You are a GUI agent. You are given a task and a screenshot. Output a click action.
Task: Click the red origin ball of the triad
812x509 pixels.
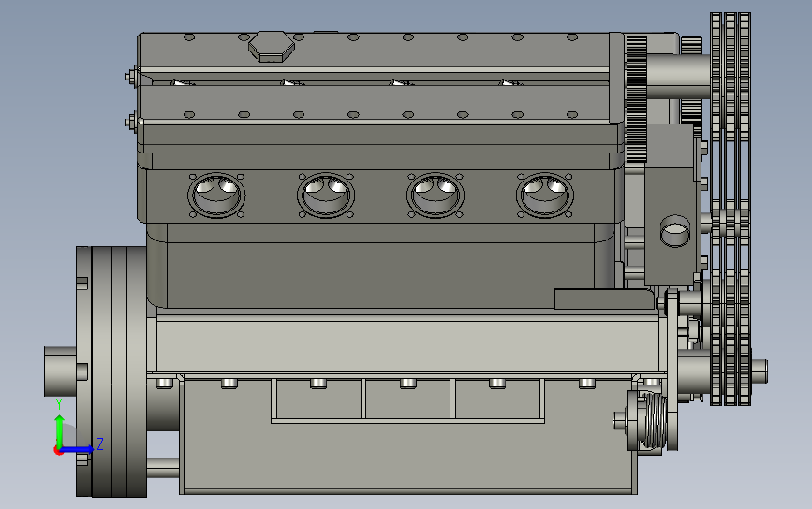58,451
